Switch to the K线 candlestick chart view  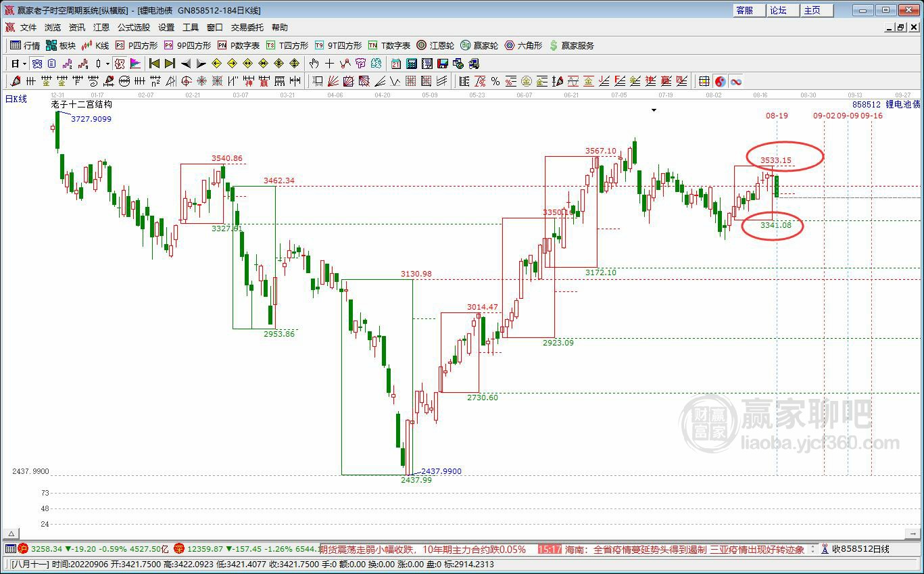point(95,45)
